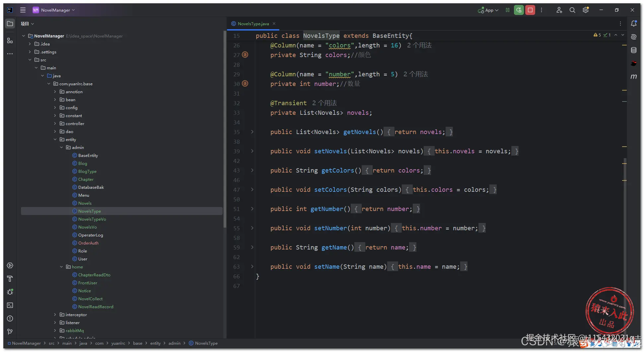Select the interceptor package
The width and height of the screenshot is (644, 352).
click(76, 315)
